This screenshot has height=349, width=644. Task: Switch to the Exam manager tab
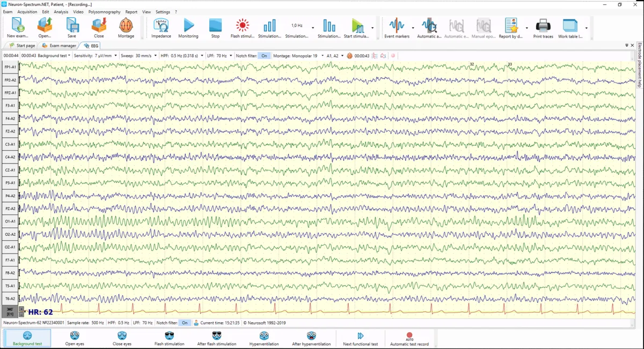(59, 46)
